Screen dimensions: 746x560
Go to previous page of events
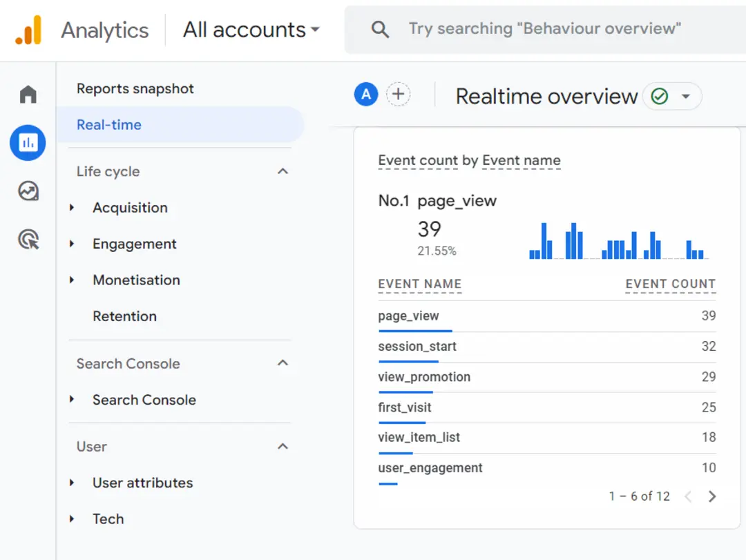687,496
